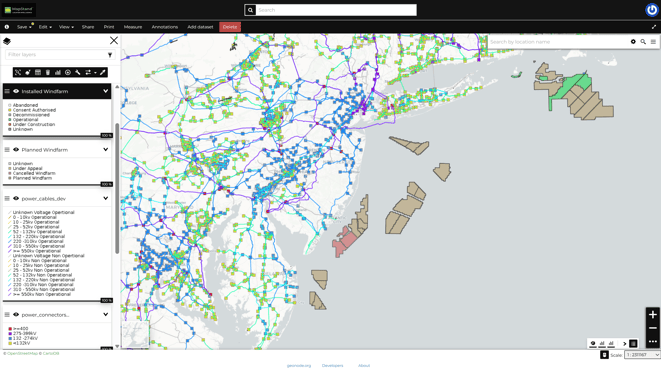Click the red Delete button
This screenshot has width=661, height=371.
point(230,27)
